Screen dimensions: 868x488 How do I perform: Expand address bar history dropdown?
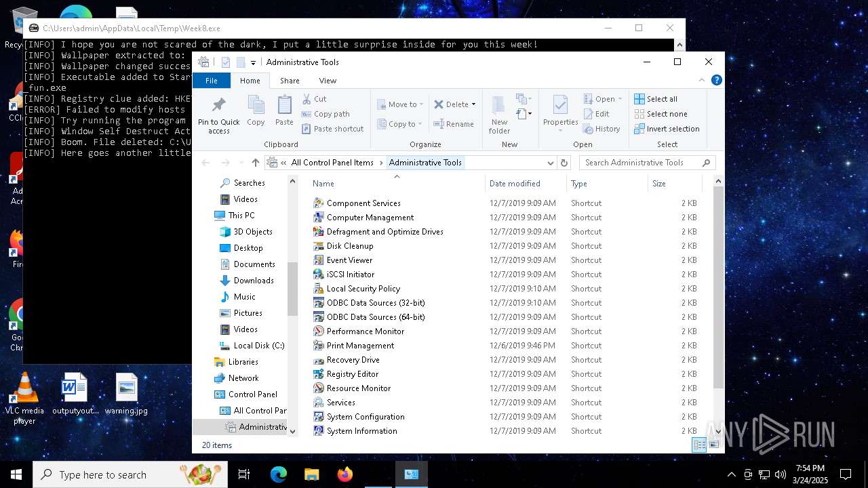pos(550,163)
